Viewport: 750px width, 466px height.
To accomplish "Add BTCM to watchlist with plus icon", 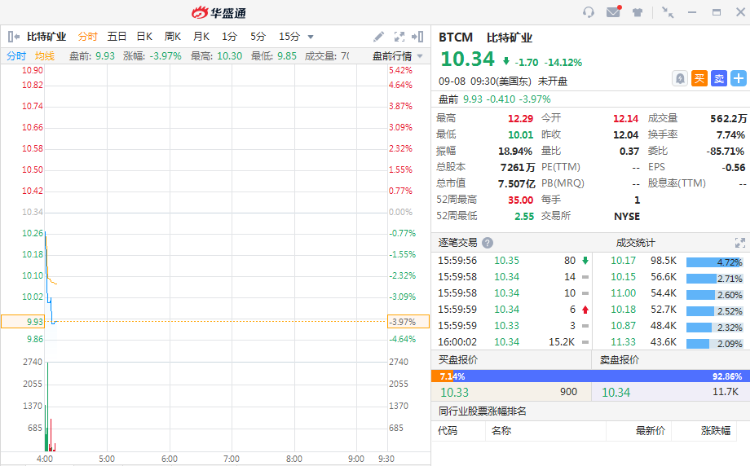I will (x=738, y=77).
